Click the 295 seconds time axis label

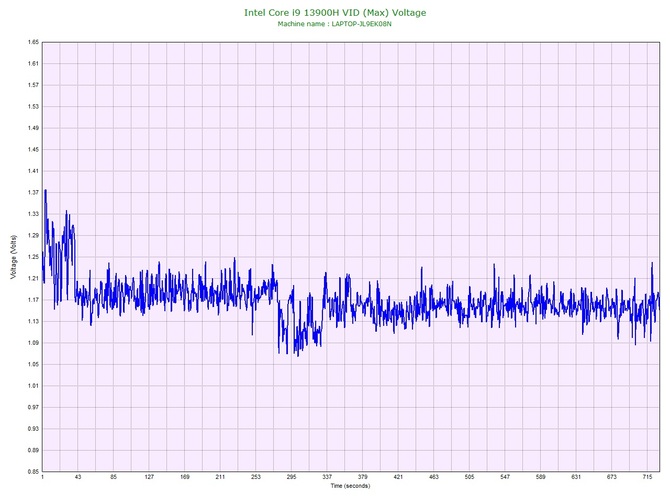click(x=291, y=477)
